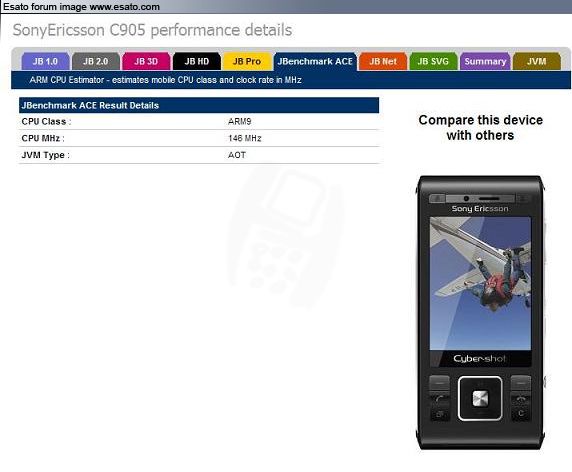Viewport: 572px width, 472px height.
Task: Click the Compare this device with others link
Action: tap(480, 128)
